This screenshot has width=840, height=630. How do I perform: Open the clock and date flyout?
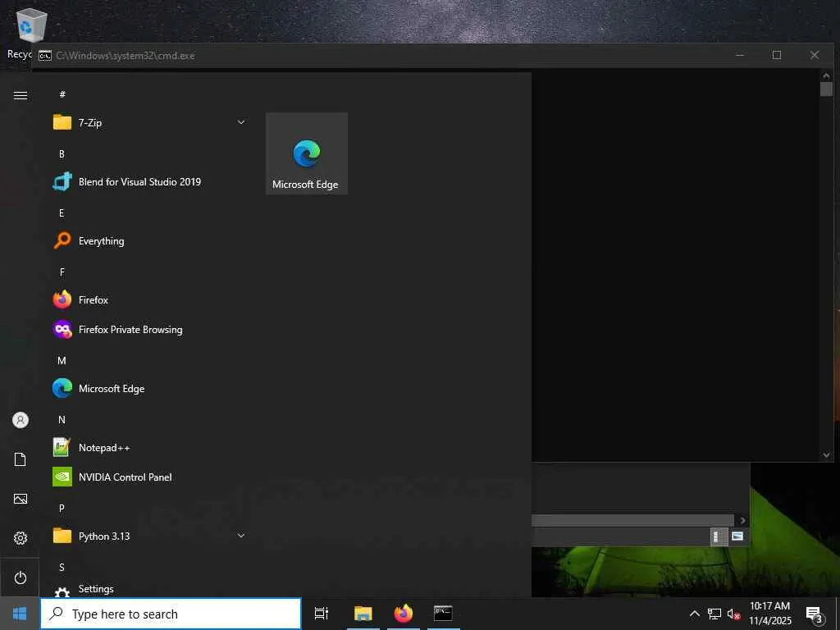(769, 614)
